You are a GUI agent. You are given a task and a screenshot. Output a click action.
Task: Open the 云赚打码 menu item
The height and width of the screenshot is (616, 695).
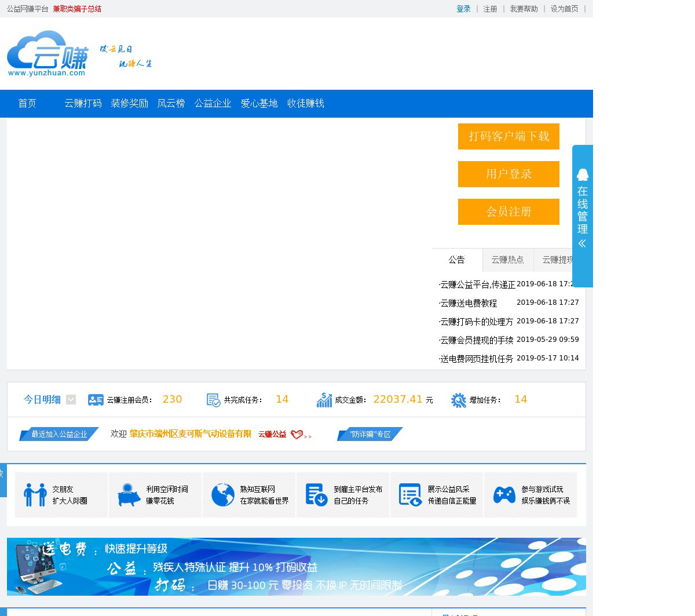83,103
